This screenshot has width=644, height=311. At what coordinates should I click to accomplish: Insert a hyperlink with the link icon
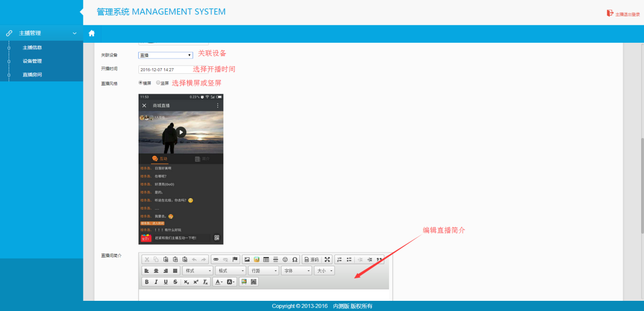(x=216, y=260)
